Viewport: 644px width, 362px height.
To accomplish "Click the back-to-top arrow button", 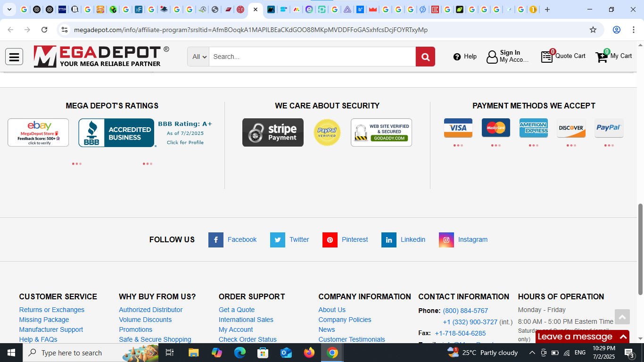I will pos(622,317).
